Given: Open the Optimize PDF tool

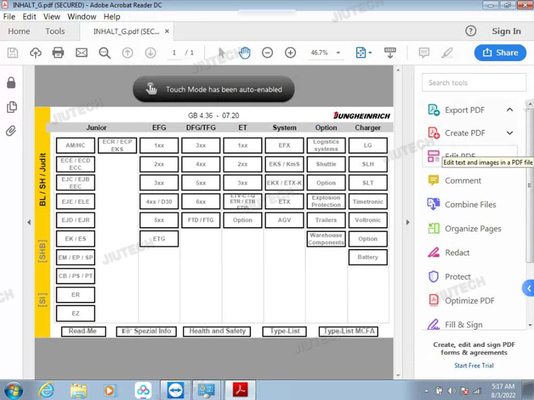Looking at the screenshot, I should click(x=461, y=301).
